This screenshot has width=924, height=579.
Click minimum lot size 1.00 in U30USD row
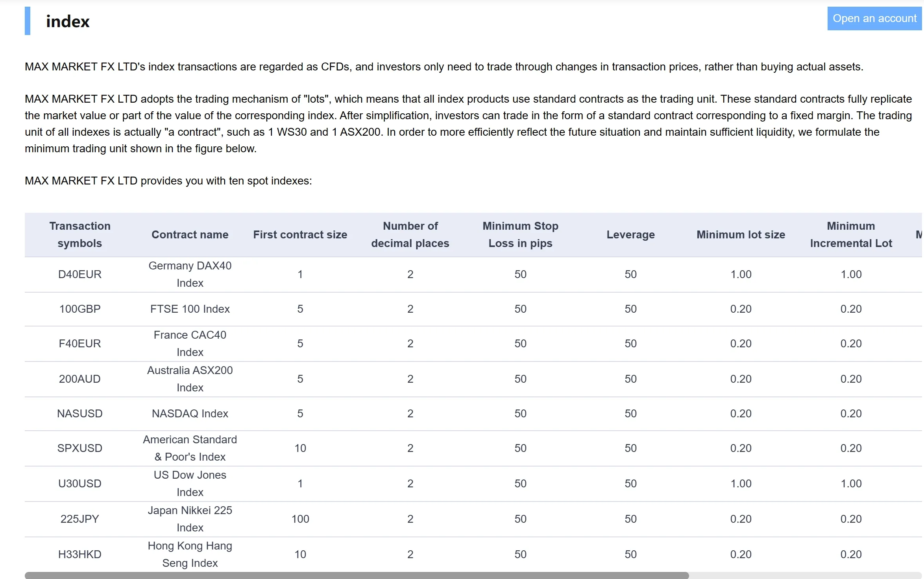[741, 483]
